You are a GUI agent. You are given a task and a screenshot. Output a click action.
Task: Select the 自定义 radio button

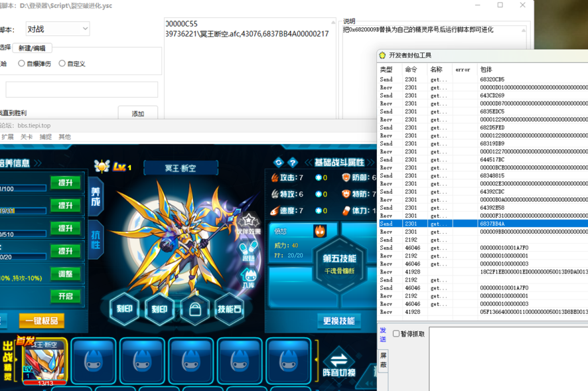(62, 64)
